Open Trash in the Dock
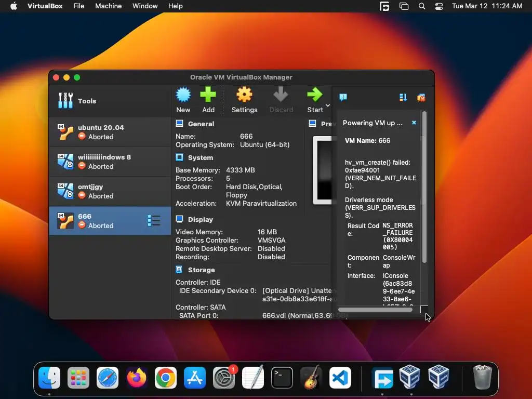The height and width of the screenshot is (399, 532). pyautogui.click(x=482, y=377)
